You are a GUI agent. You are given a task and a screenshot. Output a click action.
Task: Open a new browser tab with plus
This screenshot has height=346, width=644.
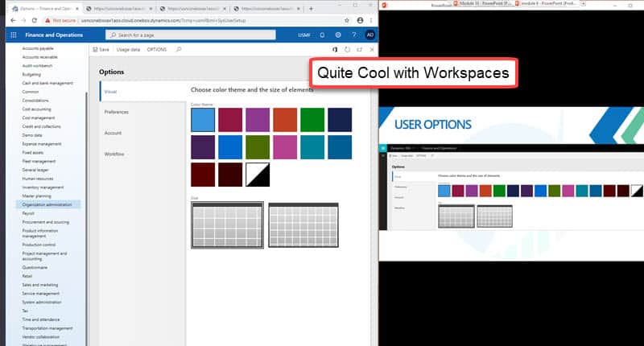[x=311, y=8]
